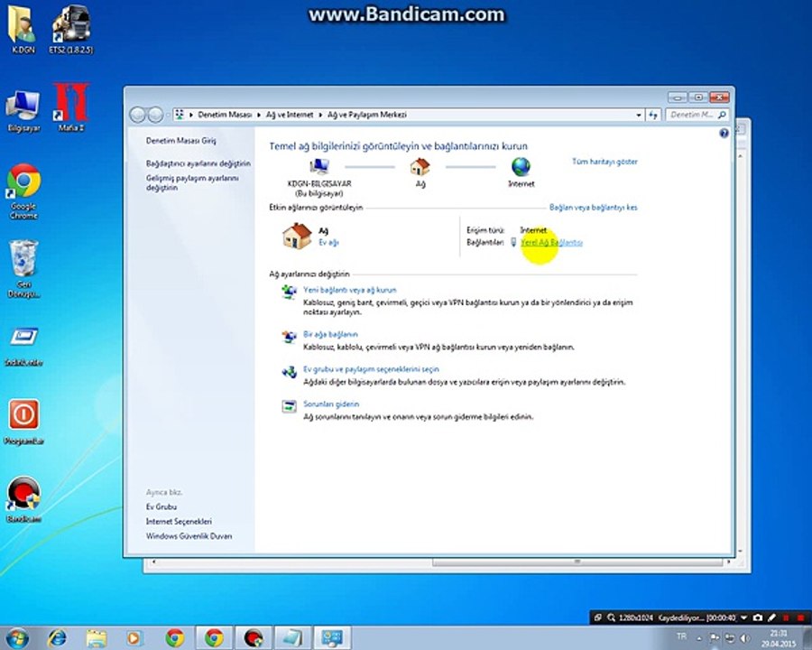Click the Windows Start button
Screen dimensions: 812x650
(x=16, y=637)
